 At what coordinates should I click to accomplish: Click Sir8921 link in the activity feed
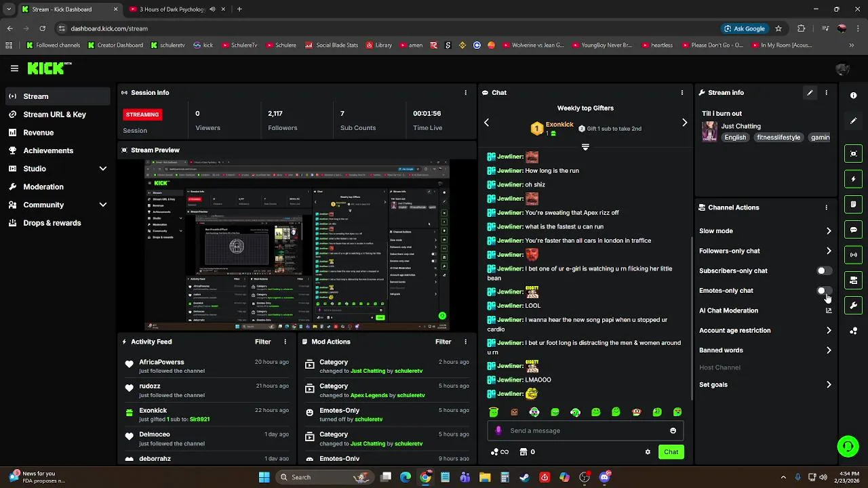[x=199, y=420]
